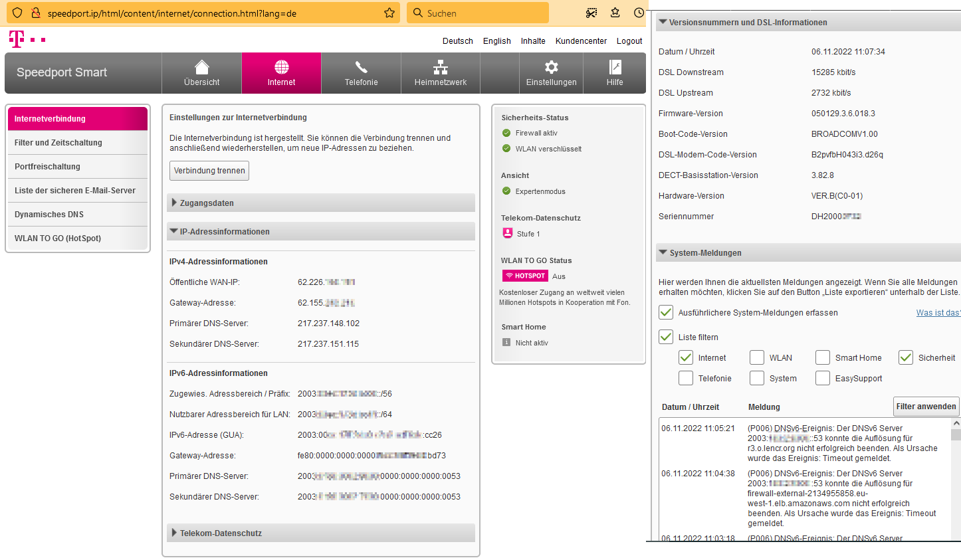Viewport: 961px width, 560px height.
Task: Select DSL Downstream value 15285 kbit/s
Action: tap(833, 72)
